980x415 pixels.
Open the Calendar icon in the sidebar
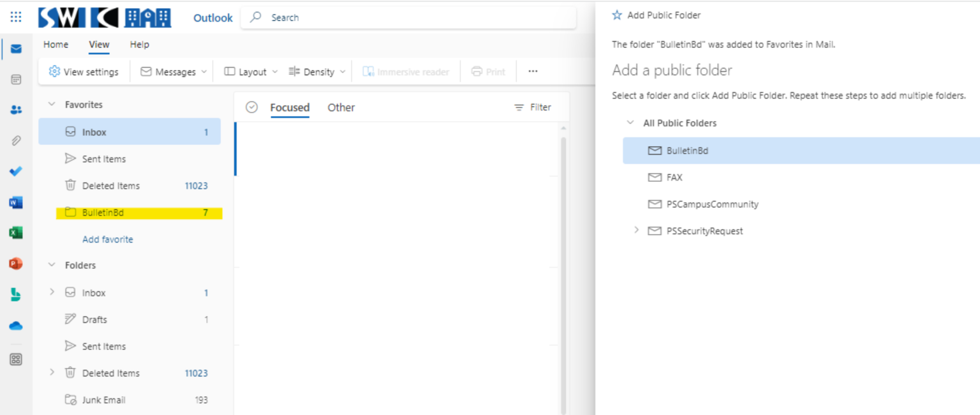pos(16,79)
